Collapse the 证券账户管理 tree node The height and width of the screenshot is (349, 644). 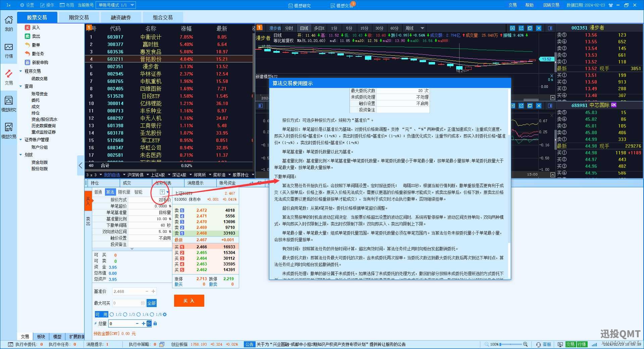[x=21, y=140]
